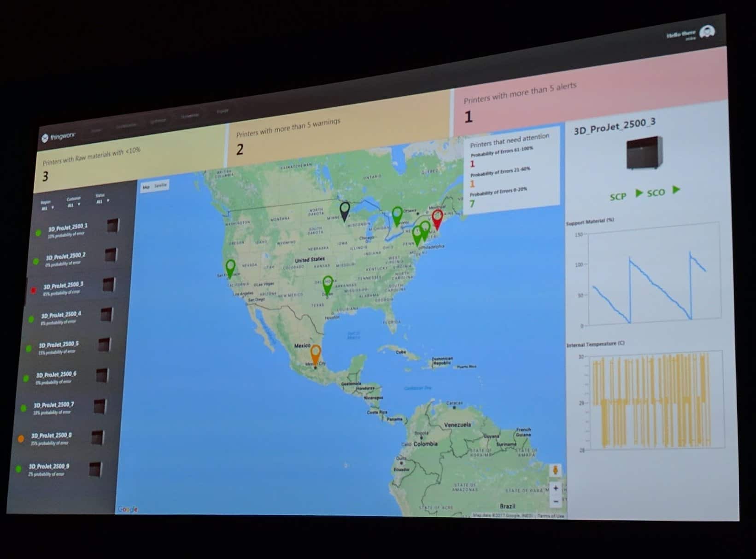Open the user avatar next to Hello there
This screenshot has width=756, height=559.
pos(707,32)
